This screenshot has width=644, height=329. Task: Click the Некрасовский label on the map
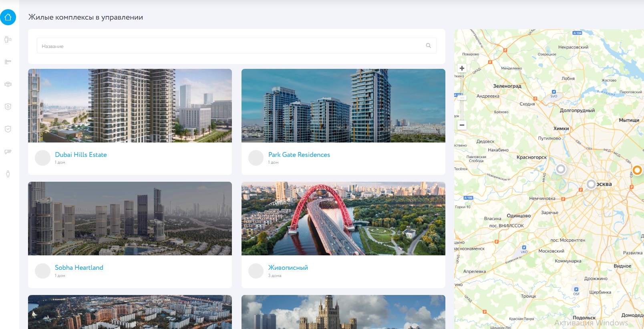[x=573, y=47]
